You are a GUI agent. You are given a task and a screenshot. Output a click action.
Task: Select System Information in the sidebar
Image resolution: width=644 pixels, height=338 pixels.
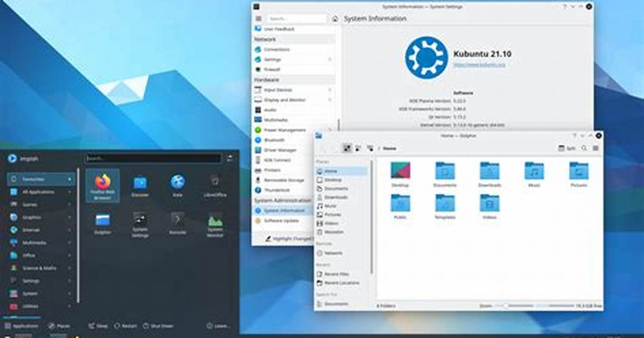(x=283, y=210)
